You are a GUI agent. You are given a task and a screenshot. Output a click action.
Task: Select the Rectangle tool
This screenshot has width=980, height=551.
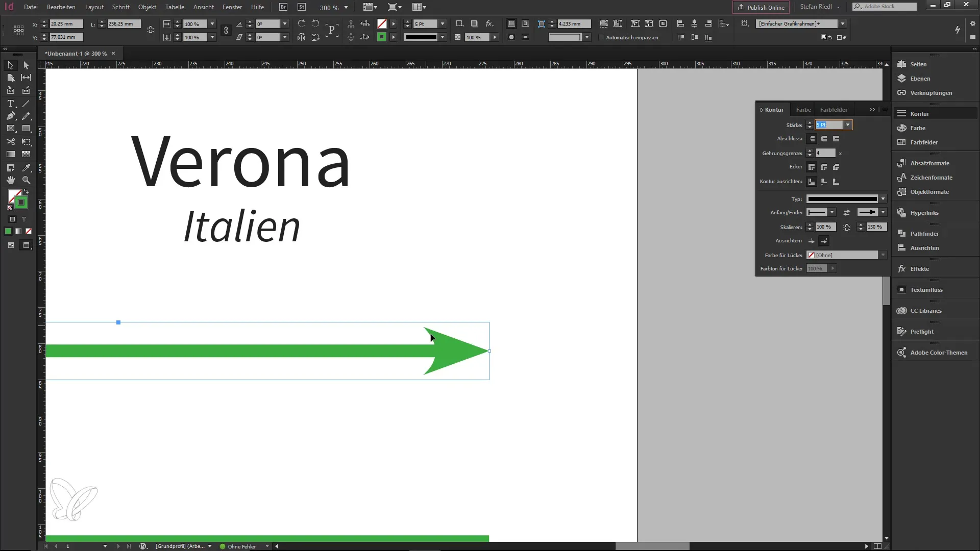click(26, 129)
